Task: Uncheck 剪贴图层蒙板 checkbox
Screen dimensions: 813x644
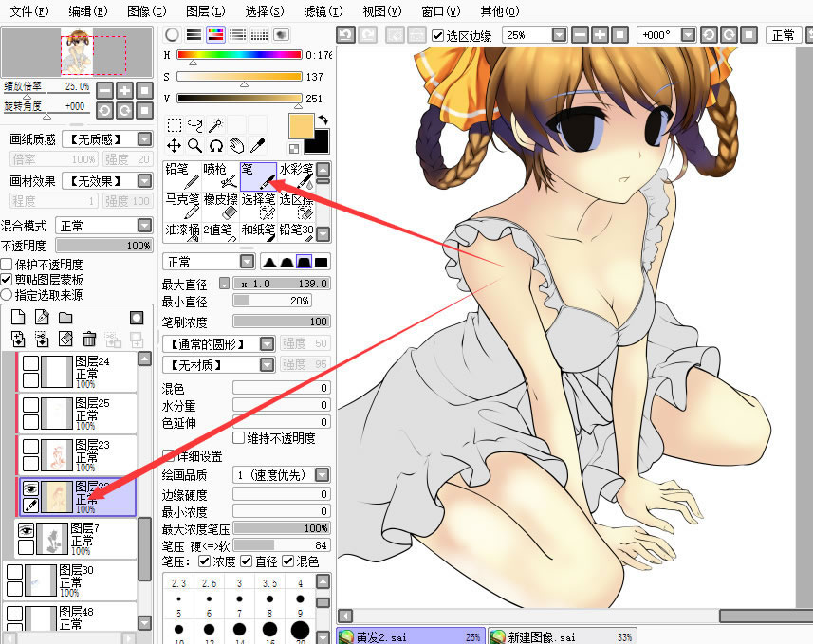Action: [x=7, y=280]
